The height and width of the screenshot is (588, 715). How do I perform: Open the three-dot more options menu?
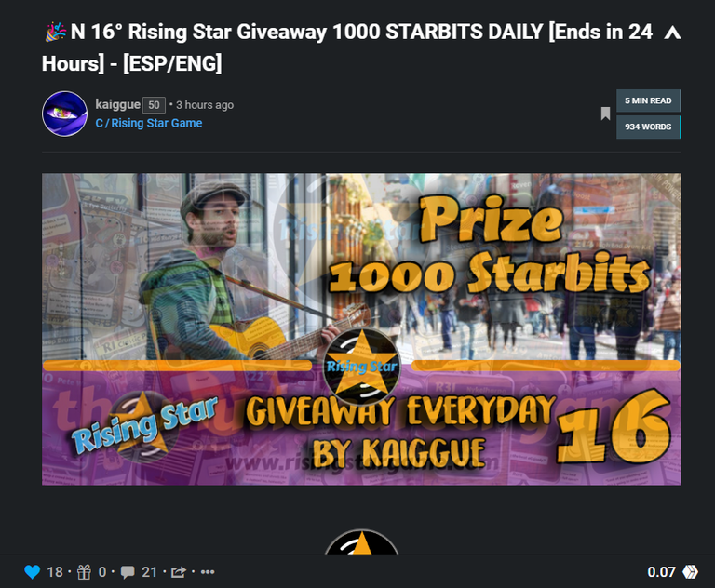coord(208,572)
